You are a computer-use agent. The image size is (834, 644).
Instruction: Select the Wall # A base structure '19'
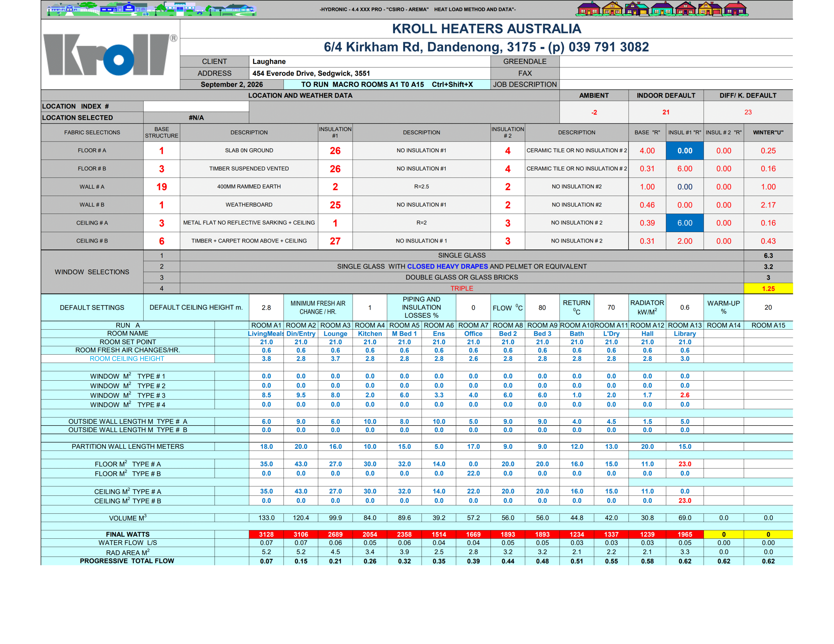(162, 187)
